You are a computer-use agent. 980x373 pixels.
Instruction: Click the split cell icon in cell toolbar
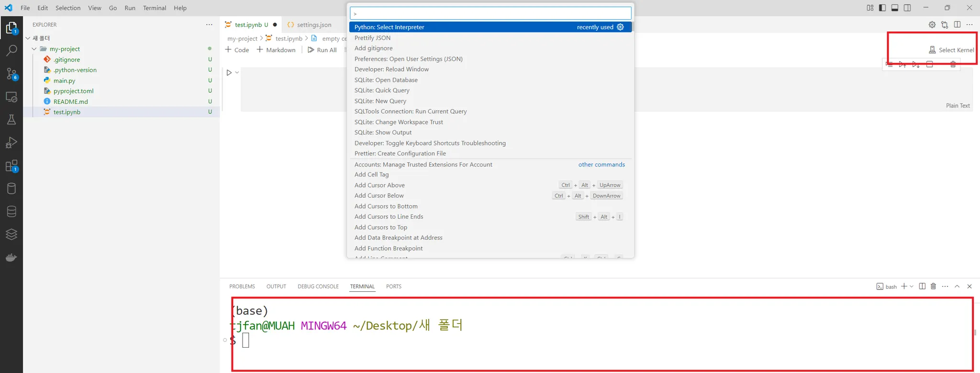coord(930,65)
